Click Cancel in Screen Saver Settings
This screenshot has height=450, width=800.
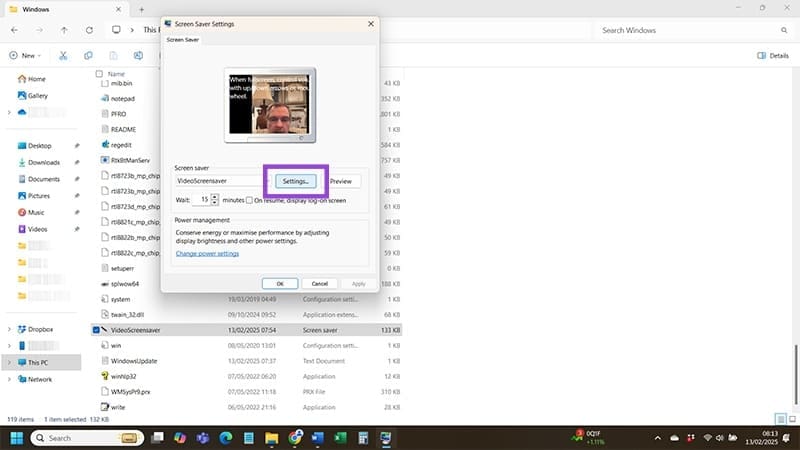point(319,284)
